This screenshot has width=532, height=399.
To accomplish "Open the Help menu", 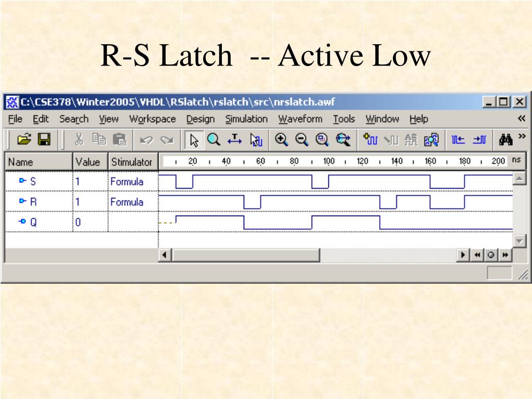I will [419, 119].
